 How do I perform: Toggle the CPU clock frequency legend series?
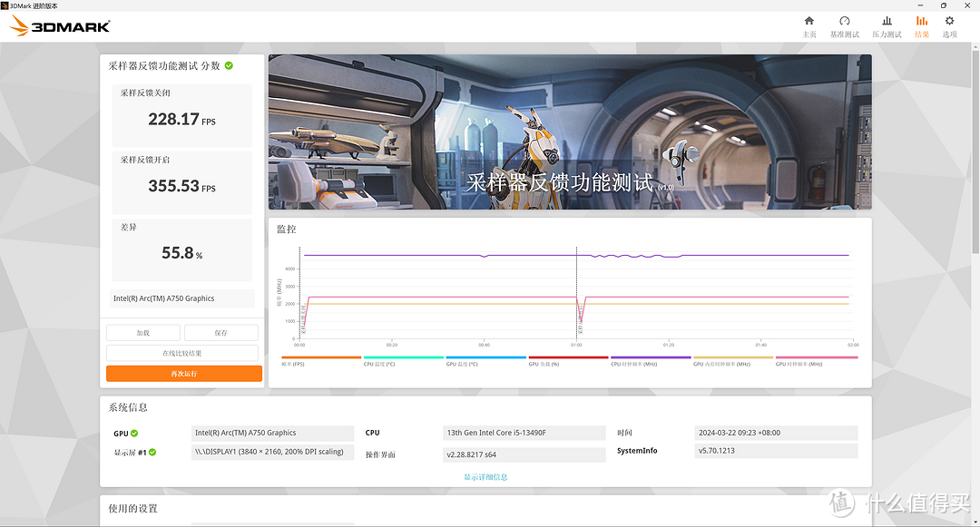651,361
